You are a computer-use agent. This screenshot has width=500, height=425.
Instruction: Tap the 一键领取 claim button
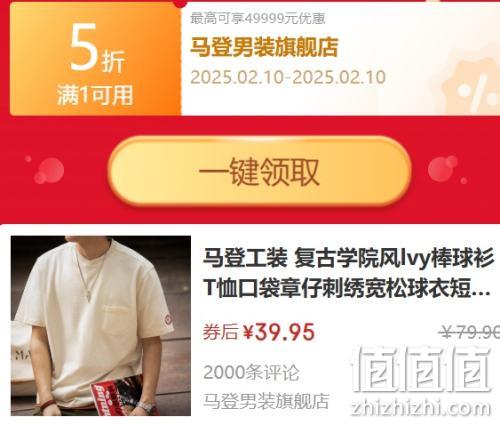coord(259,171)
